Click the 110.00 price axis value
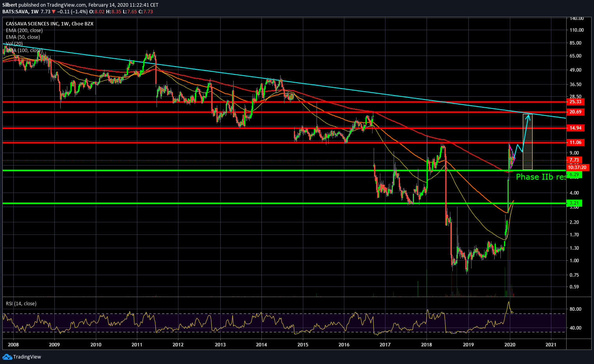 (577, 30)
